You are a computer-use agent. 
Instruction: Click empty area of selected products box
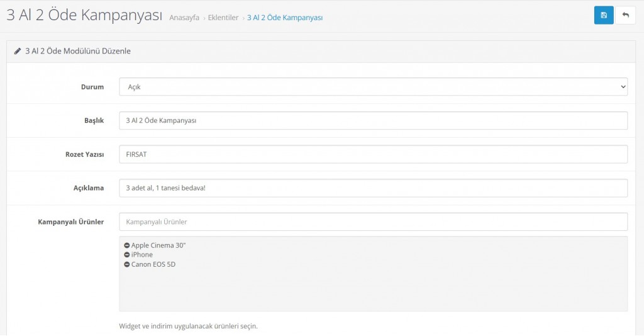[373, 289]
